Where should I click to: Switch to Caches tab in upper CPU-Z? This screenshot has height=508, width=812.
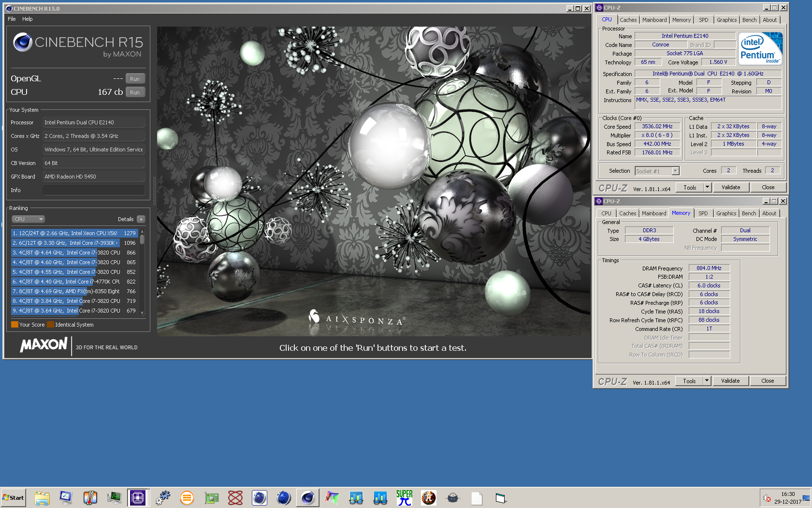coord(628,20)
